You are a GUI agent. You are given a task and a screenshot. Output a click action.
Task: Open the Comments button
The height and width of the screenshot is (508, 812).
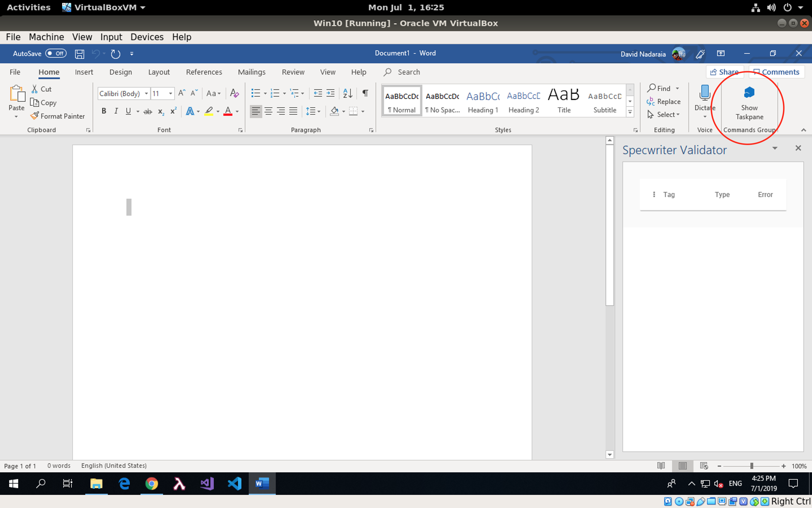776,72
